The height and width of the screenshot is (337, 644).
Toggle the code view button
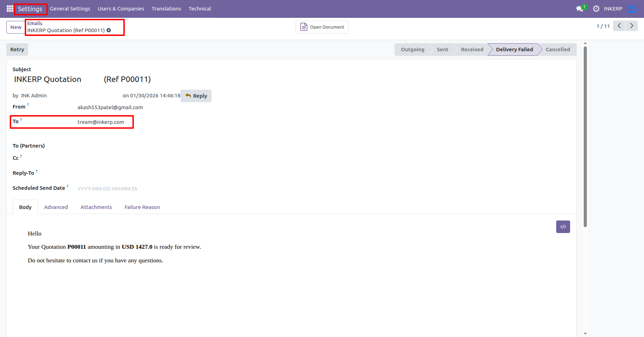[563, 227]
